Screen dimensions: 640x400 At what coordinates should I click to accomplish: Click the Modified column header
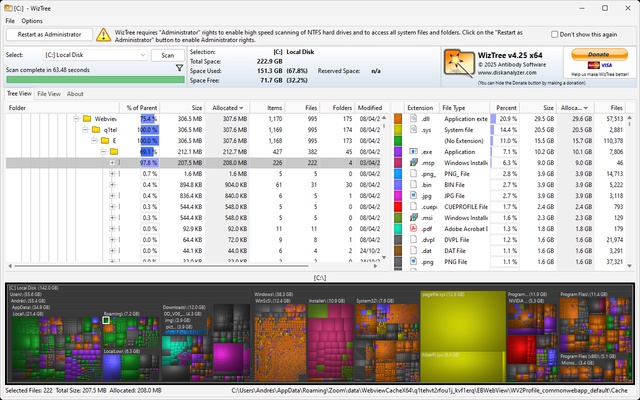(370, 108)
